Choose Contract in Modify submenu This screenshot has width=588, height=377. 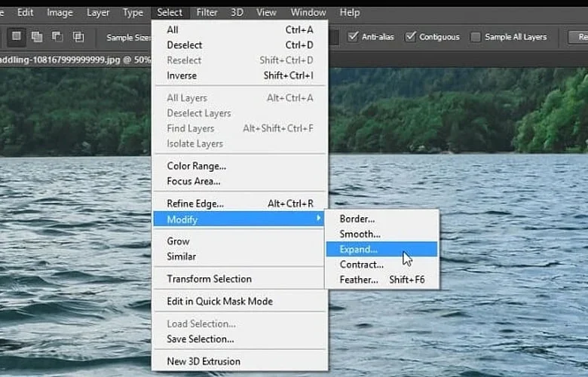coord(381,265)
